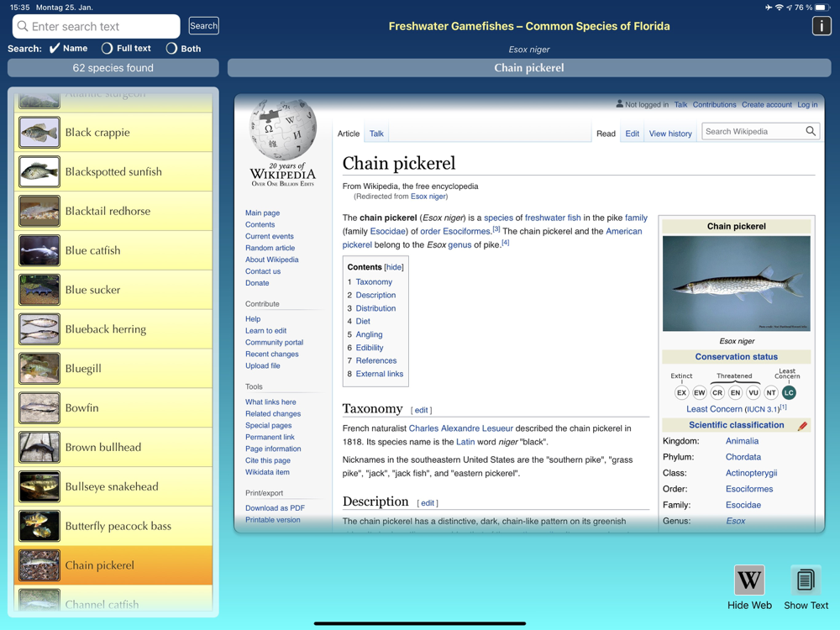Focus the Search Wikipedia field

click(753, 131)
